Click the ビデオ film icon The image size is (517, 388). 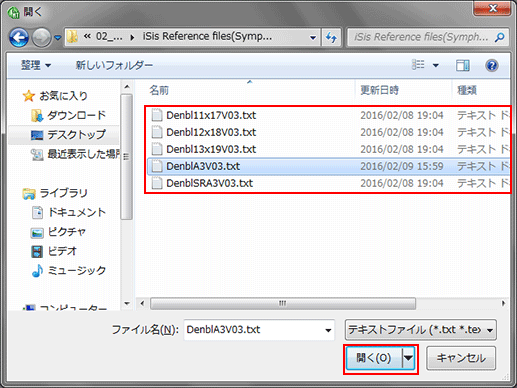point(37,251)
